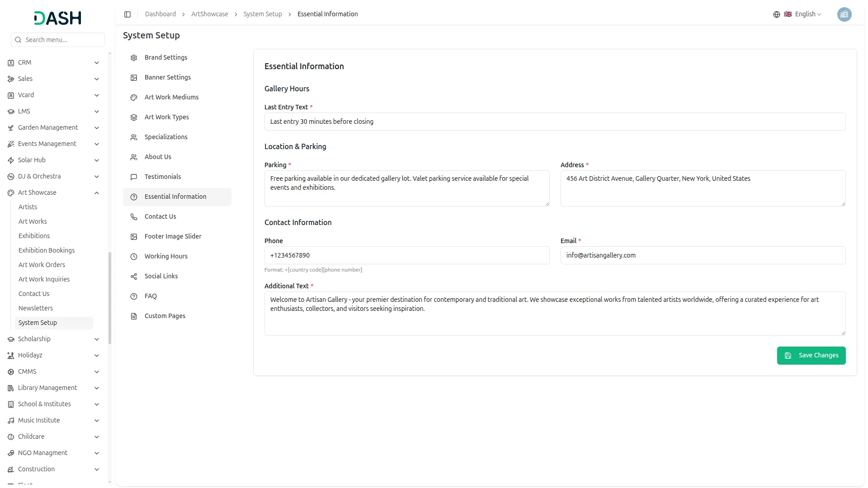
Task: Click the Art Work Mediums palette icon
Action: 134,98
